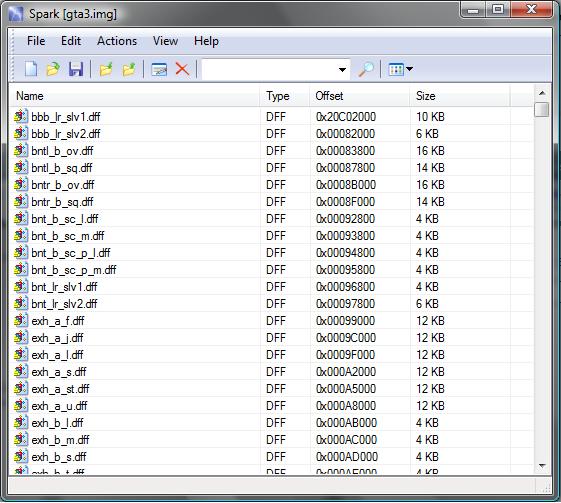Sort by the Size column header
The image size is (561, 503).
[460, 96]
